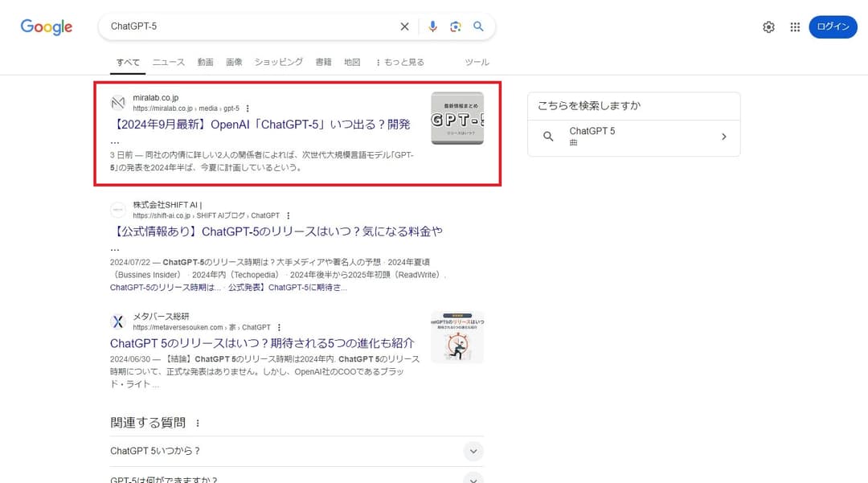Click the メタバース総研 site favicon
Screen dimensions: 868x483
click(118, 321)
